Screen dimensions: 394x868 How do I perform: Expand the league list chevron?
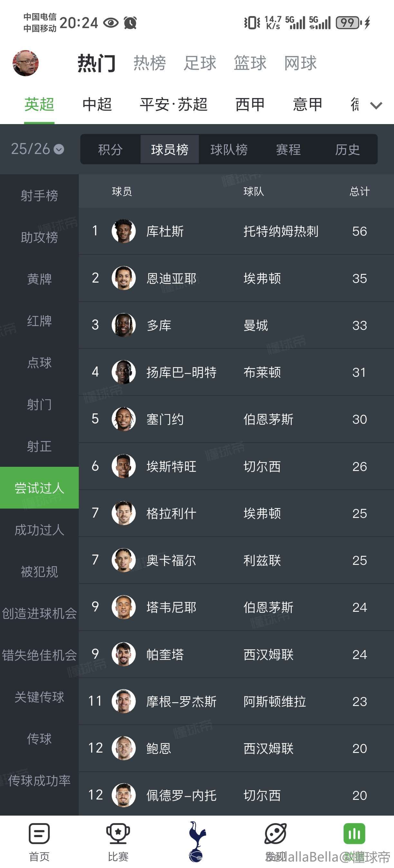[x=376, y=105]
